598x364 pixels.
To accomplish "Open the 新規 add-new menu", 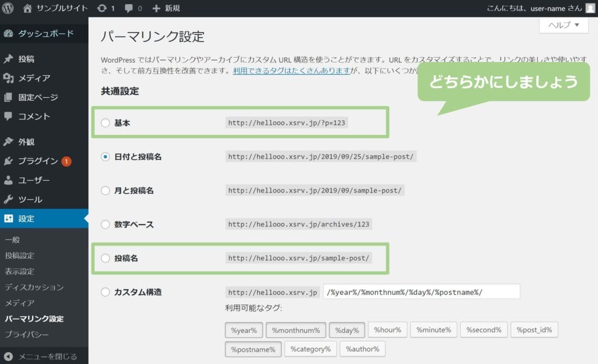I will 166,8.
